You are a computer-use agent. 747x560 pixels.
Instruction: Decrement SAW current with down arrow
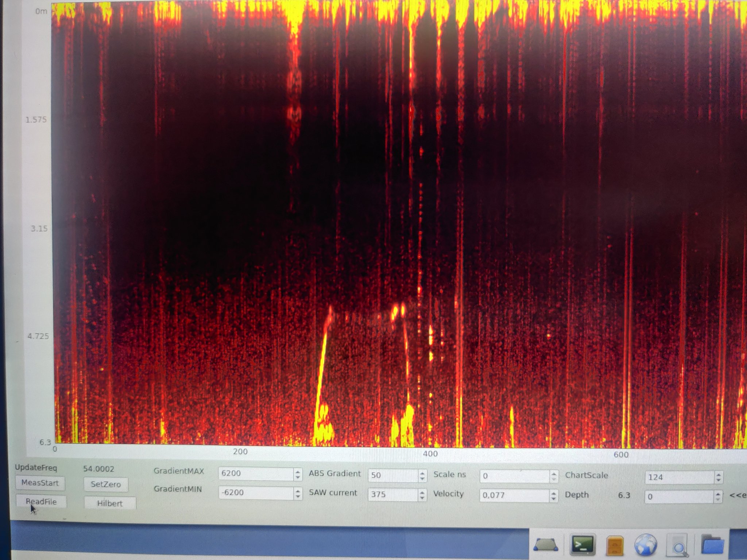[x=422, y=498]
